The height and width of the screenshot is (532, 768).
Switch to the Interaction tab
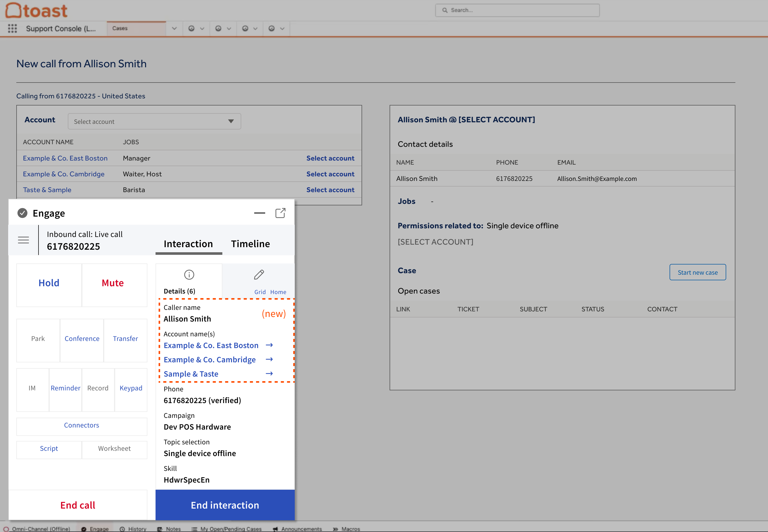point(188,244)
